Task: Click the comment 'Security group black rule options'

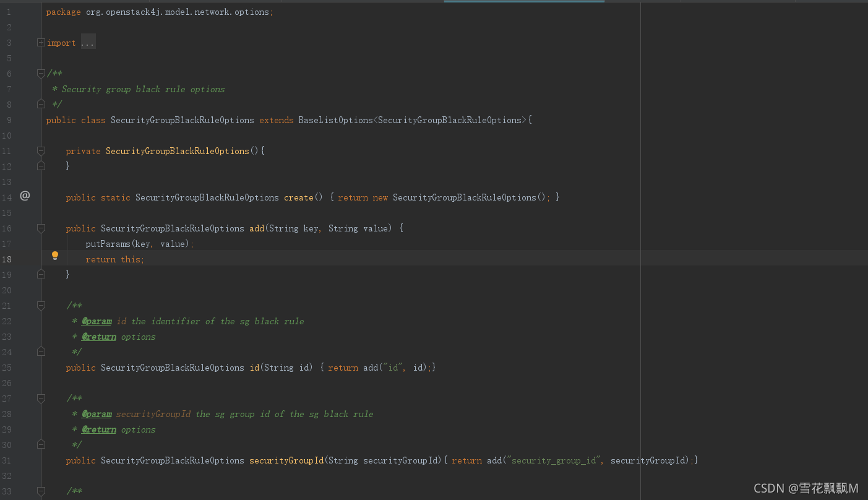Action: click(x=143, y=89)
